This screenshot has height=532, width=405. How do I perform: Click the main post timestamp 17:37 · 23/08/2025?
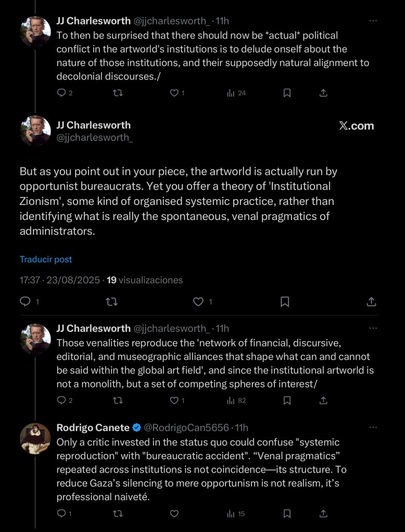click(59, 280)
